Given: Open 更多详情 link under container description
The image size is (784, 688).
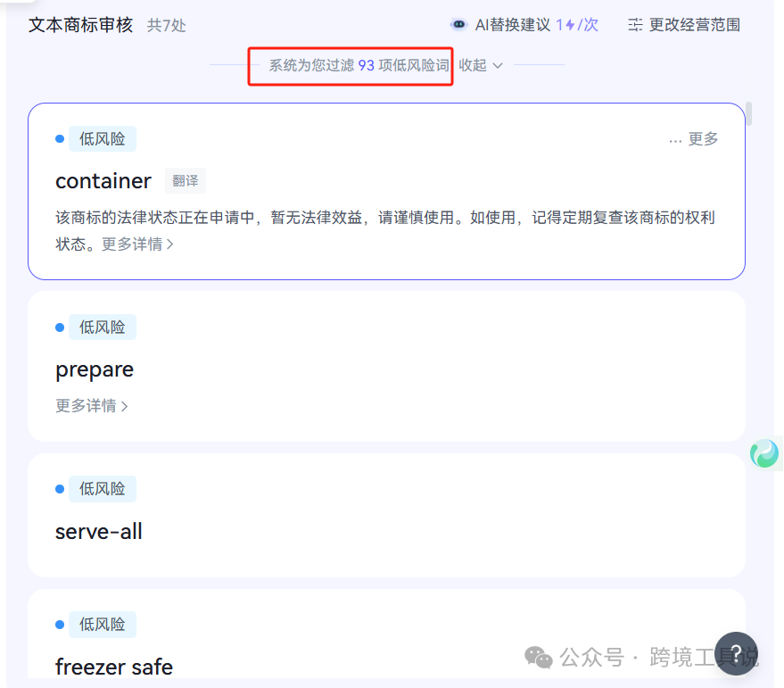Looking at the screenshot, I should tap(137, 245).
